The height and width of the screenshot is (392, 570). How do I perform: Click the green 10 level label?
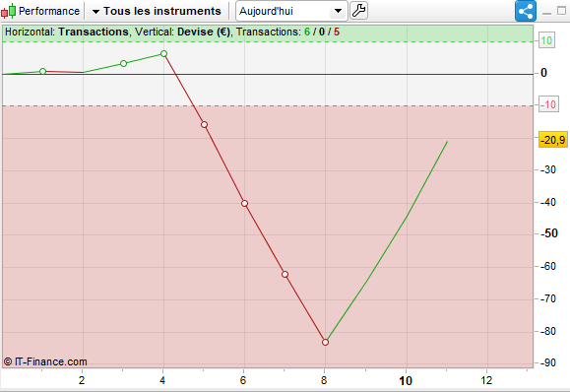(x=546, y=40)
